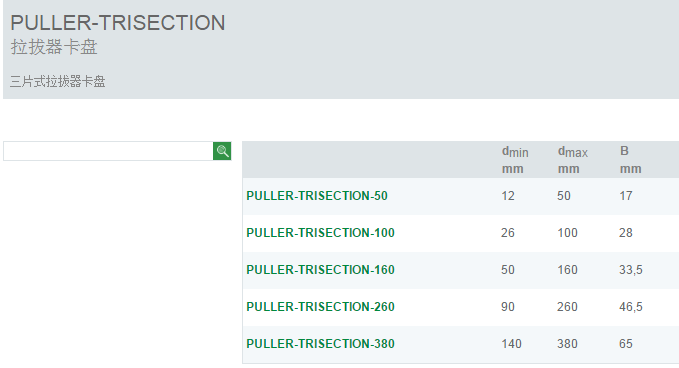This screenshot has height=368, width=679.
Task: Select the B mm column header
Action: point(630,160)
